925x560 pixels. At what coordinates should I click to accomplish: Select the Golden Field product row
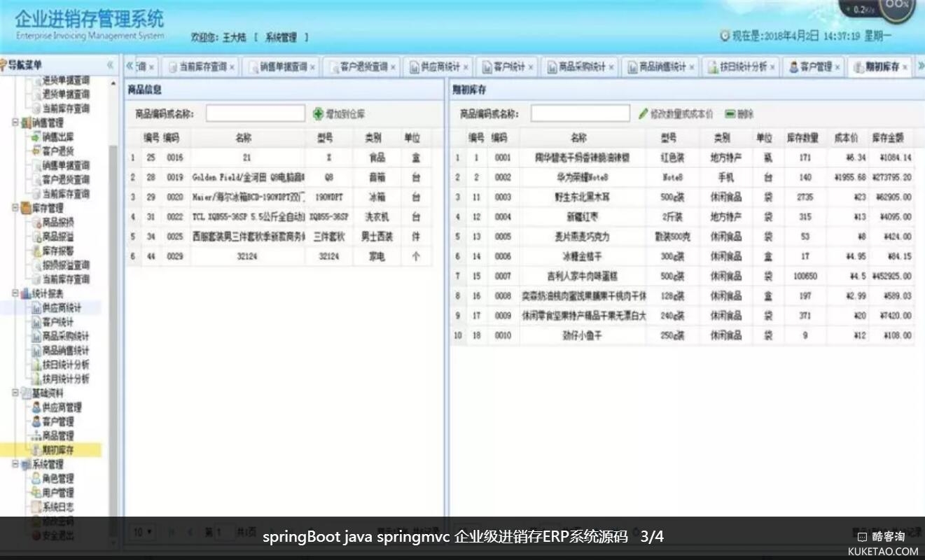click(278, 178)
